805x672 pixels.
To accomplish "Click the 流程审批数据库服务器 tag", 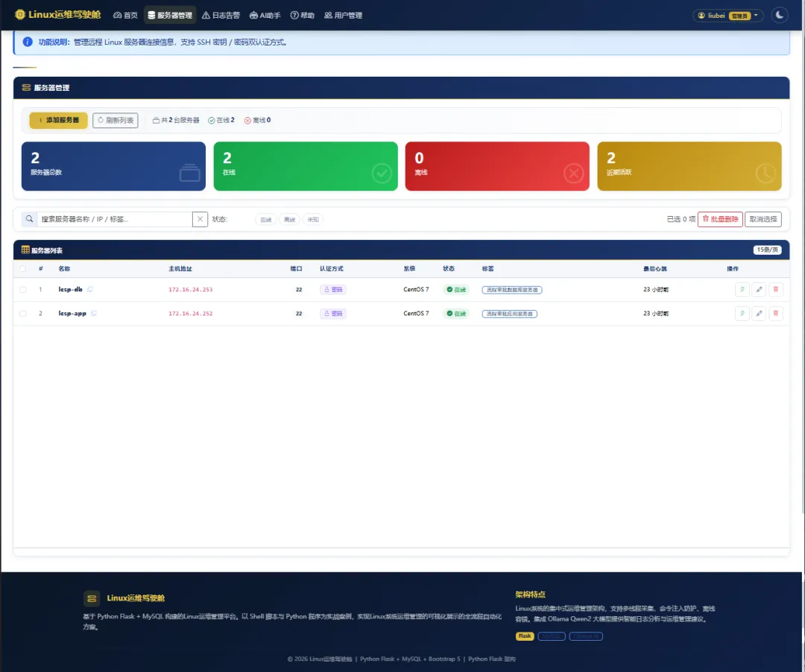I will click(x=512, y=290).
